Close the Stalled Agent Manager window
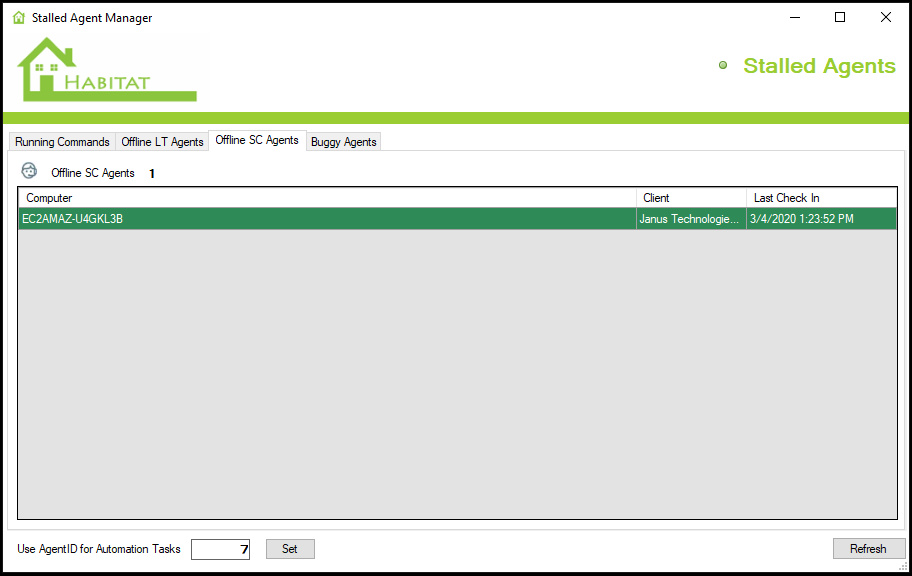 (886, 17)
